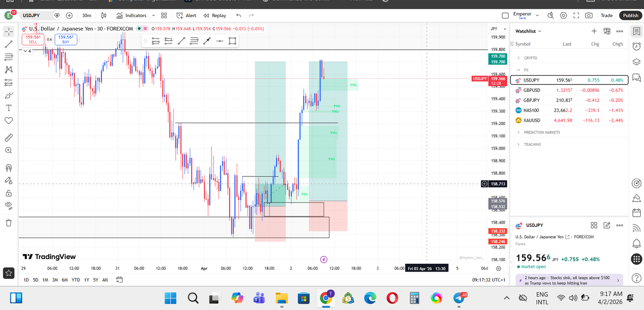Undo the last chart action
644x310 pixels.
click(239, 16)
